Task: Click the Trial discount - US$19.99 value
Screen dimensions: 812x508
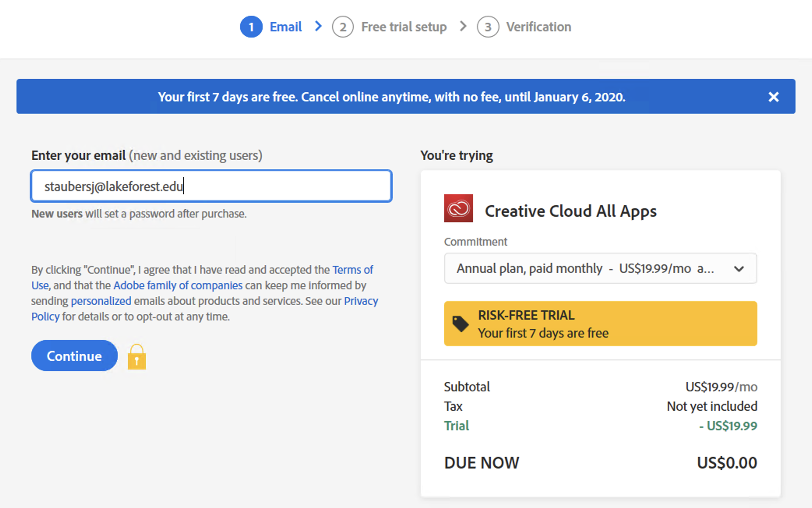Action: coord(728,426)
